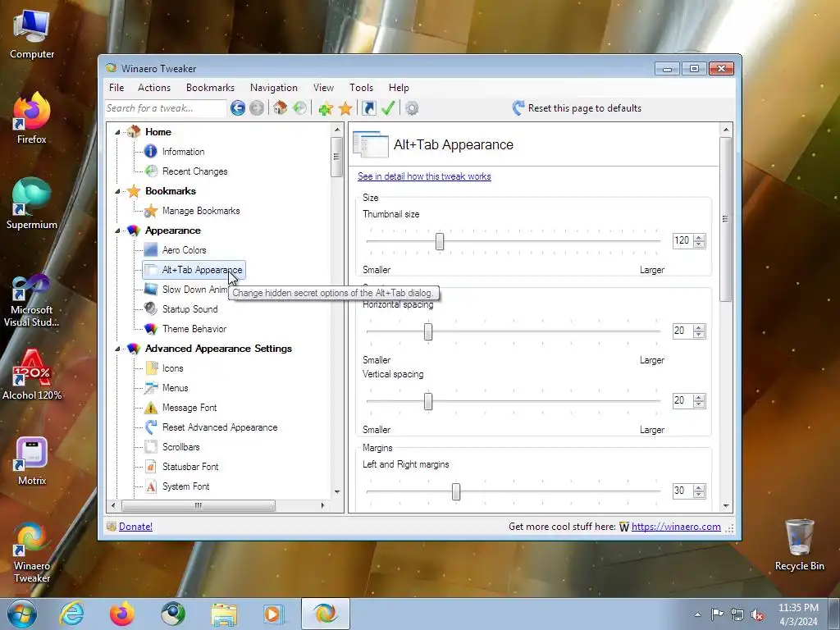Click the Horizontal spacing slider handle

428,331
